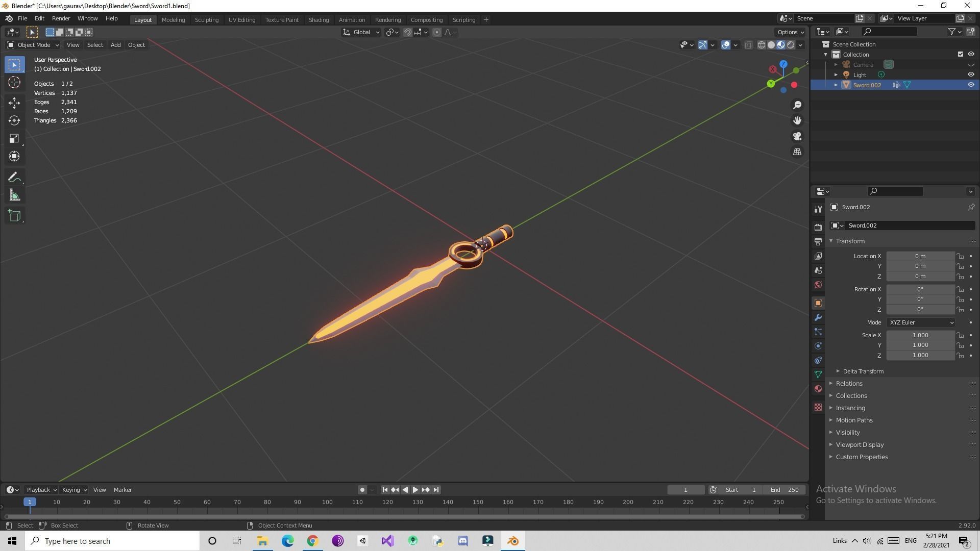Expand Viewport Display panel

860,445
